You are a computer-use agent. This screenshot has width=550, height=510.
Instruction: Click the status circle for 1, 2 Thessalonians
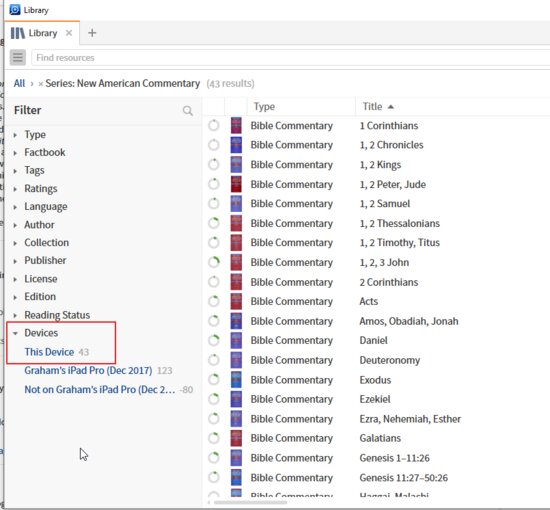click(x=214, y=223)
